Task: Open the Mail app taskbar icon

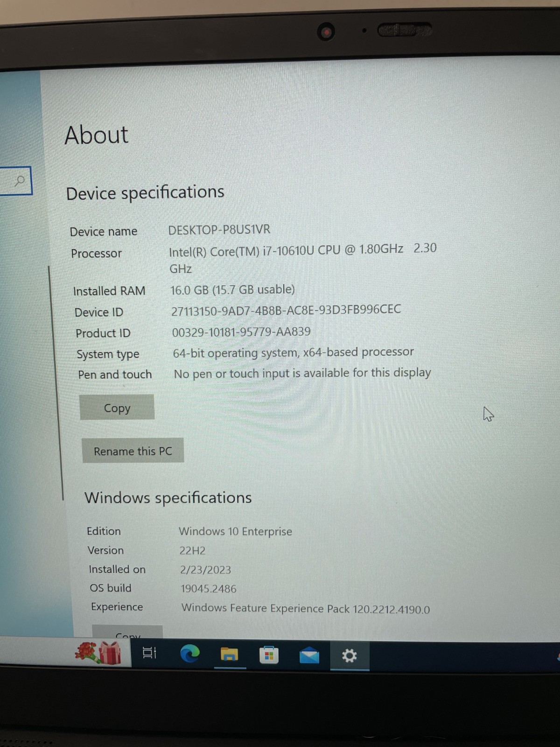Action: (x=309, y=655)
